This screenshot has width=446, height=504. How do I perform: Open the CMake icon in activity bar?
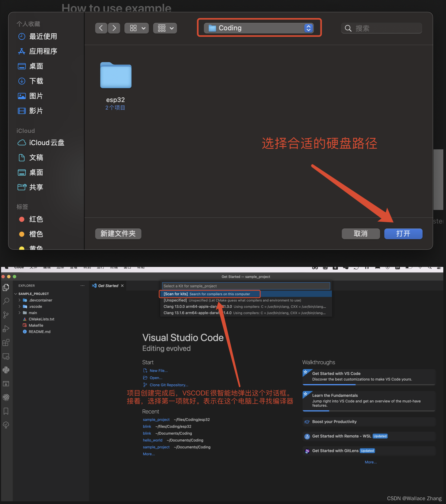(6, 384)
